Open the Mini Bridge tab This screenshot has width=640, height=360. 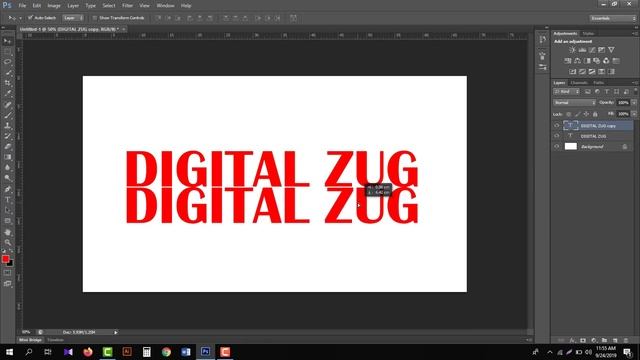tap(30, 340)
